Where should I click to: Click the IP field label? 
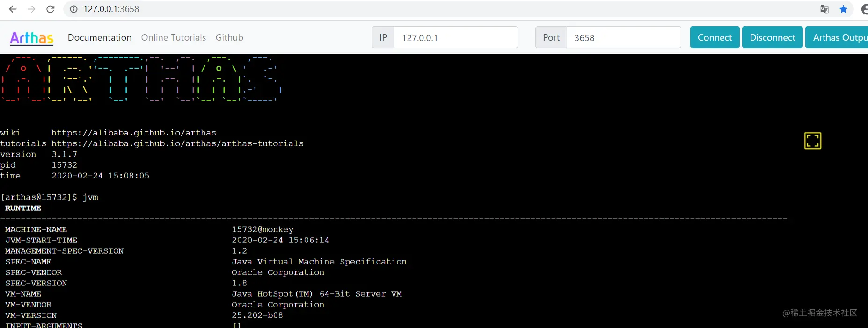(383, 37)
